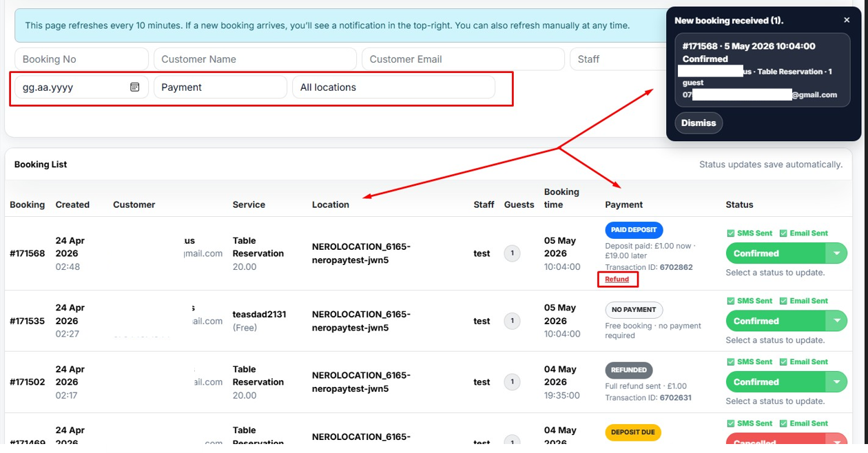868x453 pixels.
Task: Click the DEPOSIT DUE badge
Action: (x=632, y=432)
